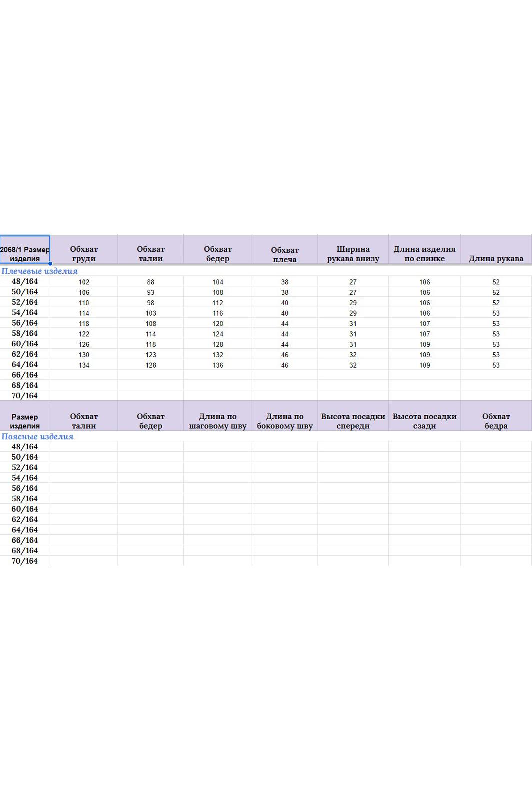Select chest value 102 in row 48/164
Screen dimensions: 532x800
coord(84,282)
